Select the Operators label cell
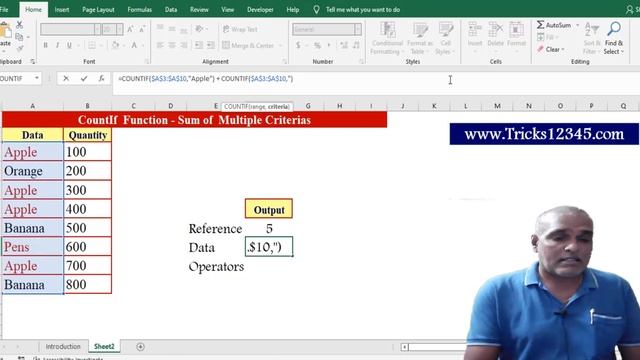 (x=216, y=267)
